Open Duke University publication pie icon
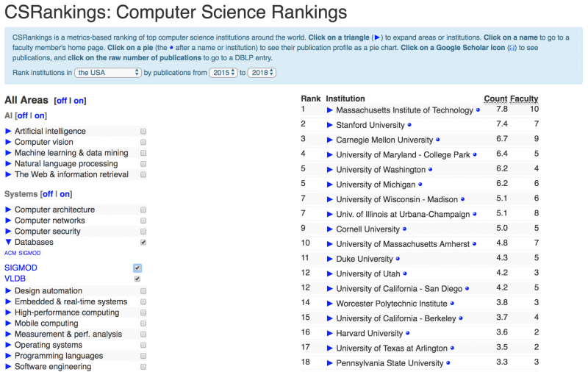The height and width of the screenshot is (372, 588). coord(398,259)
